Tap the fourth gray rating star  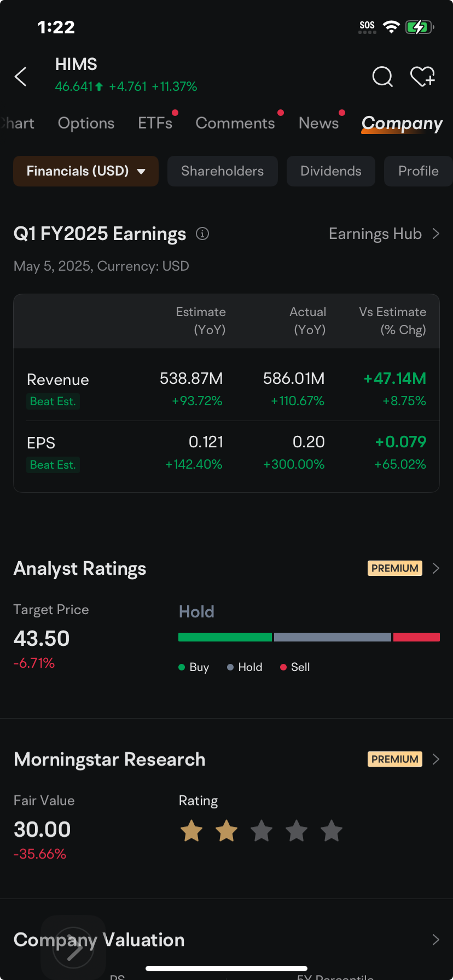(297, 831)
